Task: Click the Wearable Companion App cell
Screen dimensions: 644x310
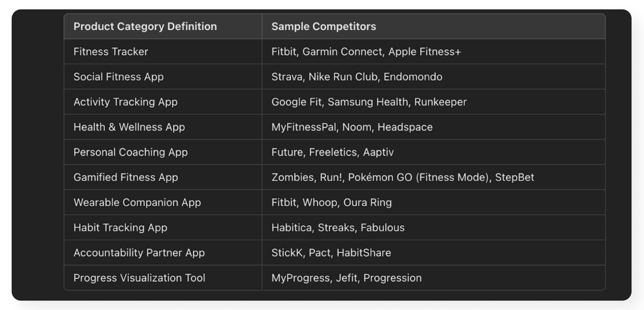Action: [x=163, y=202]
